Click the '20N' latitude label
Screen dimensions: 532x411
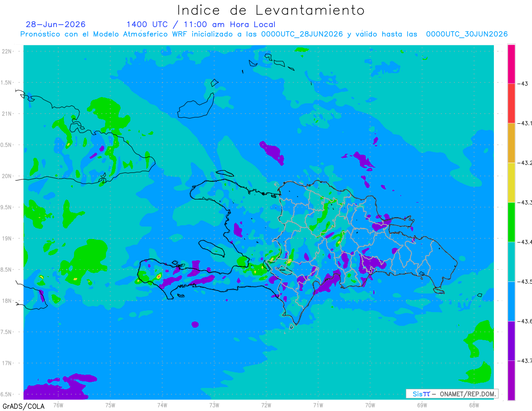[x=8, y=176]
